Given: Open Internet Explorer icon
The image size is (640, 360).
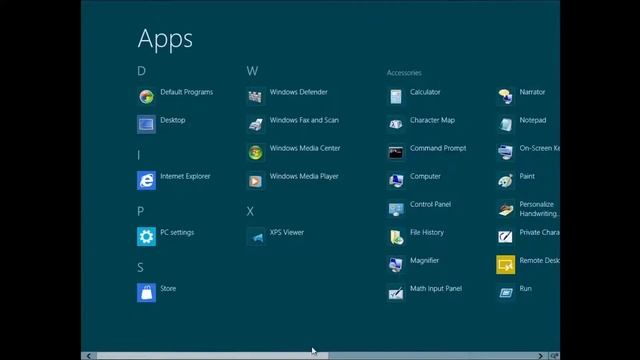Looking at the screenshot, I should (146, 181).
